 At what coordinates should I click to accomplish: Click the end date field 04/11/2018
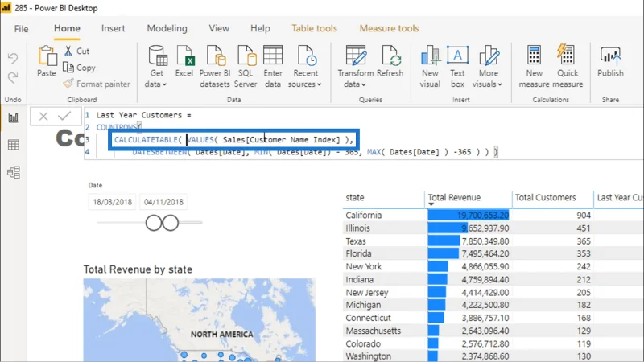point(163,202)
